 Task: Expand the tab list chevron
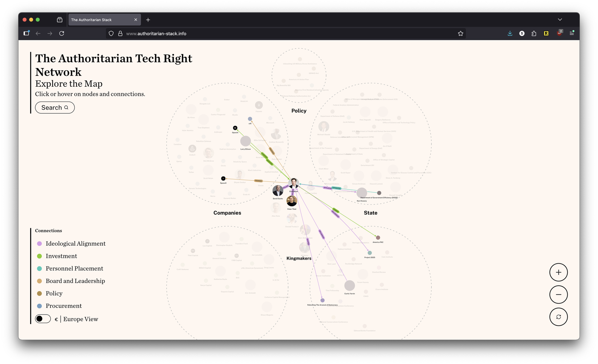(560, 19)
